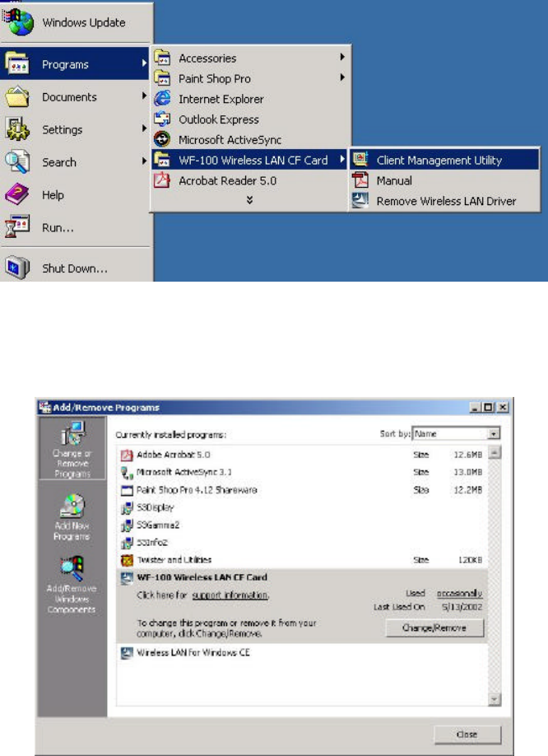The width and height of the screenshot is (548, 756).
Task: Click the Windows Update globe icon
Action: pyautogui.click(x=18, y=22)
